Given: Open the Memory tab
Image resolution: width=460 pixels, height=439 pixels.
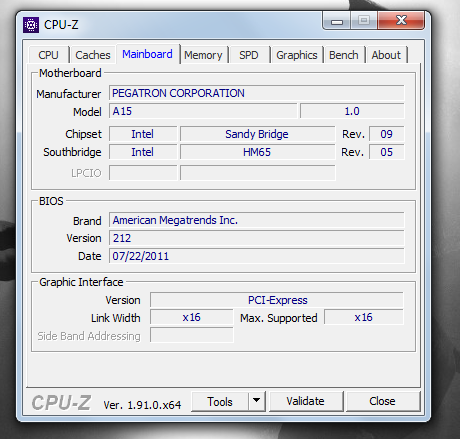Looking at the screenshot, I should [203, 55].
